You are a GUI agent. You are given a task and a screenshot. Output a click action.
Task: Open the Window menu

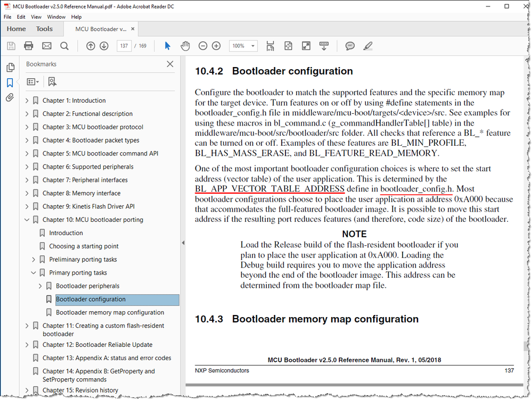pyautogui.click(x=56, y=16)
